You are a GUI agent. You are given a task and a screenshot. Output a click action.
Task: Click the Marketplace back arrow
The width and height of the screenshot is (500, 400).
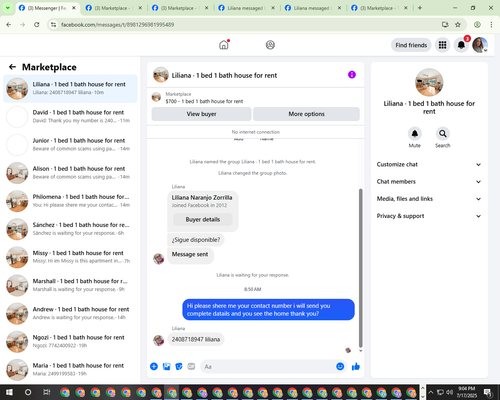[12, 67]
